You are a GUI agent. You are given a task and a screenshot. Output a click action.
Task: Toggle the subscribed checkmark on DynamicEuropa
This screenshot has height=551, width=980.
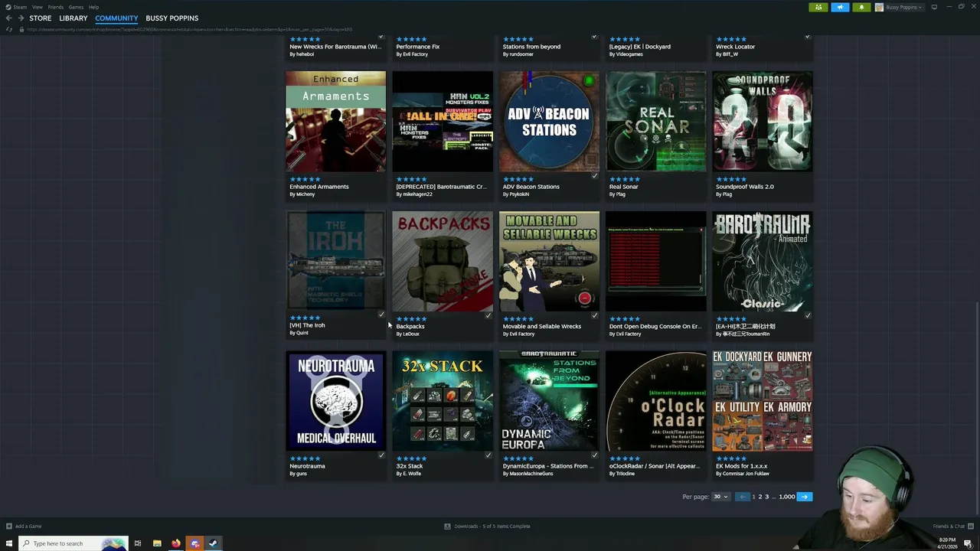(x=594, y=455)
